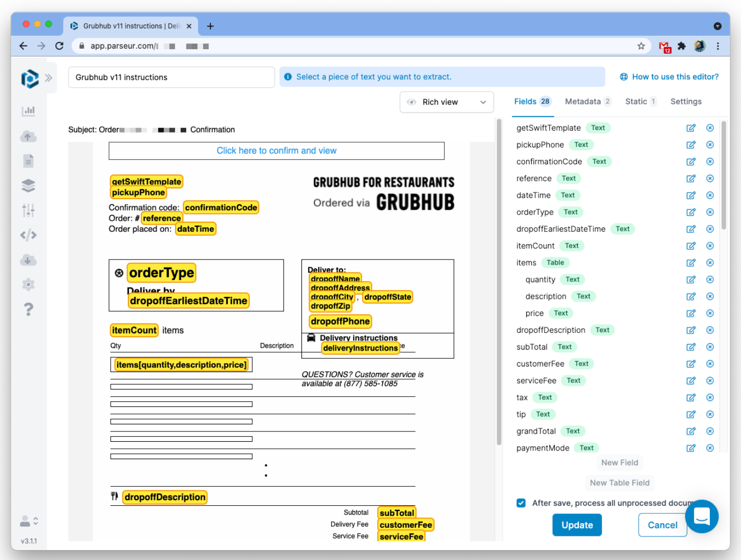Screen dimensions: 741x560
Task: Click the New Table Field button
Action: pos(620,483)
